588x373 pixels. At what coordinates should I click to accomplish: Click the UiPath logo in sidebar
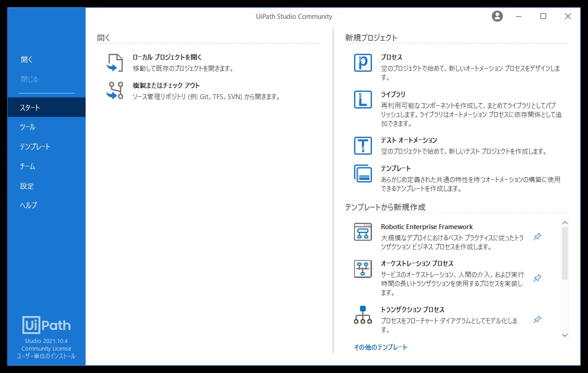point(47,325)
